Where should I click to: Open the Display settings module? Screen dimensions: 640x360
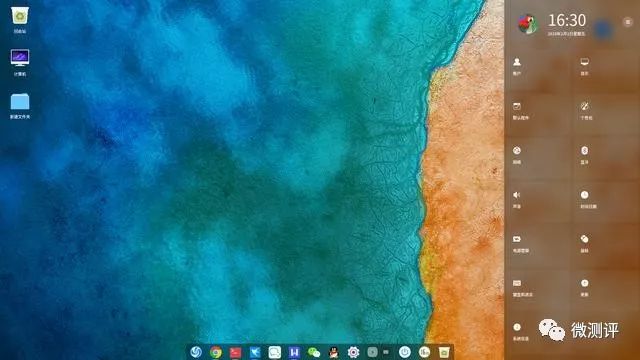(x=584, y=66)
